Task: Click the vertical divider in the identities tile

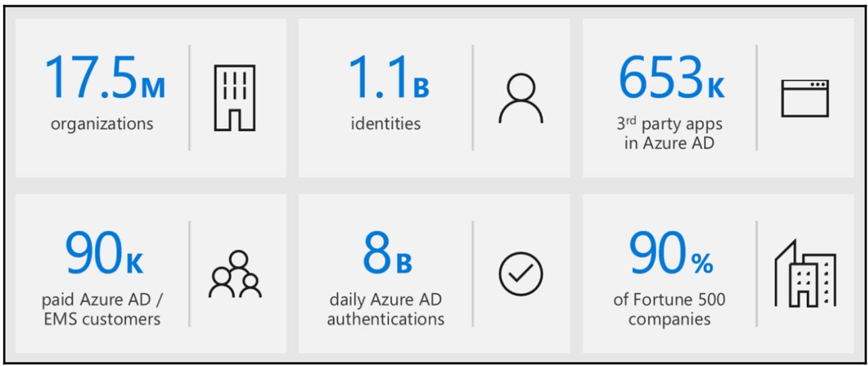Action: click(x=473, y=98)
